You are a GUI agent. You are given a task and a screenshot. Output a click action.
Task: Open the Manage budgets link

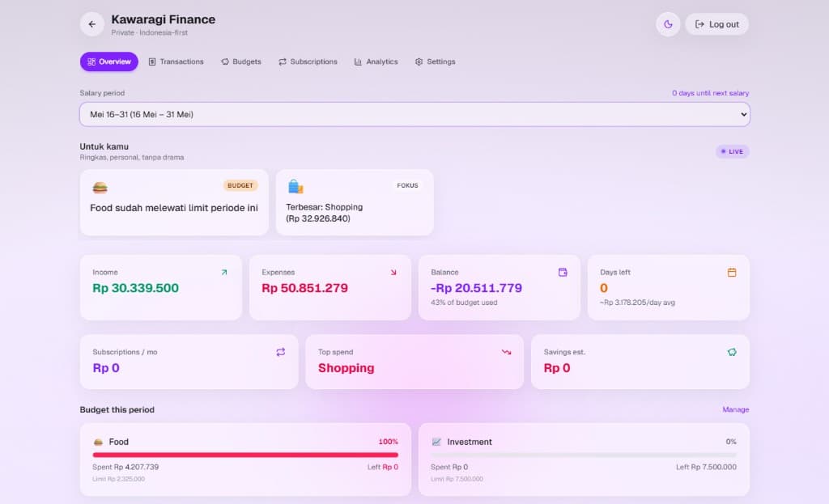point(735,409)
